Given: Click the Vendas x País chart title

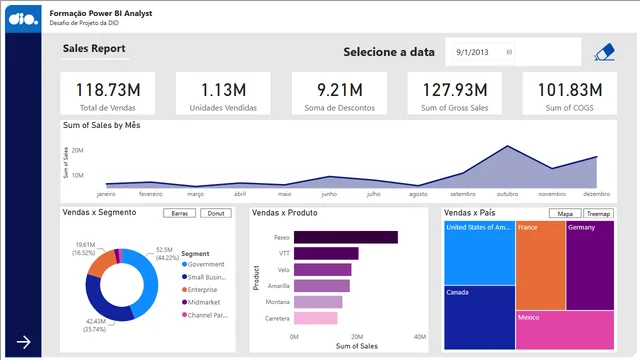Looking at the screenshot, I should [x=469, y=213].
